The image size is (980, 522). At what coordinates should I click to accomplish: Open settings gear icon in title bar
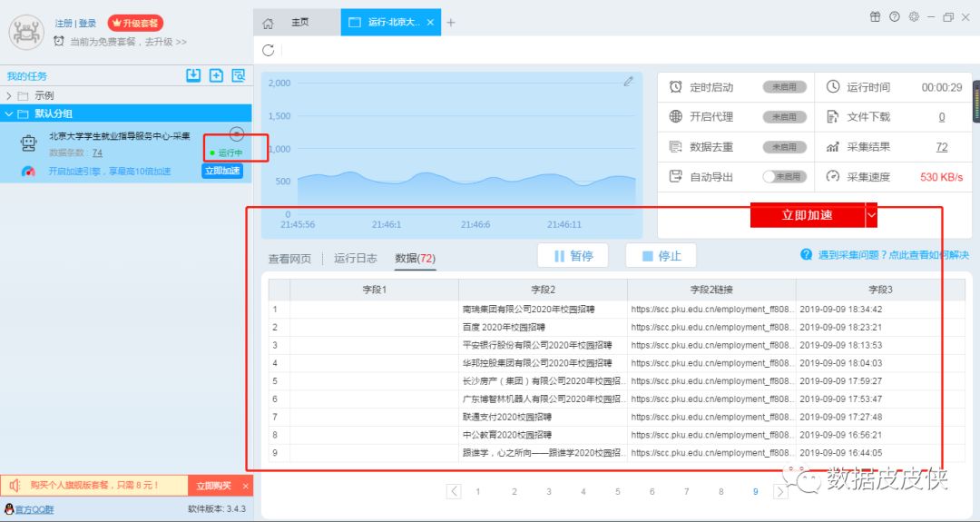click(914, 17)
